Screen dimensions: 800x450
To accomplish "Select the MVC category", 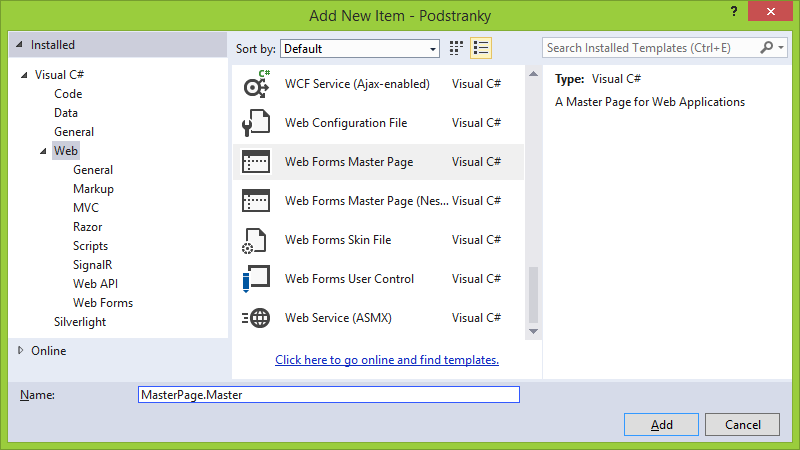I will [x=86, y=208].
